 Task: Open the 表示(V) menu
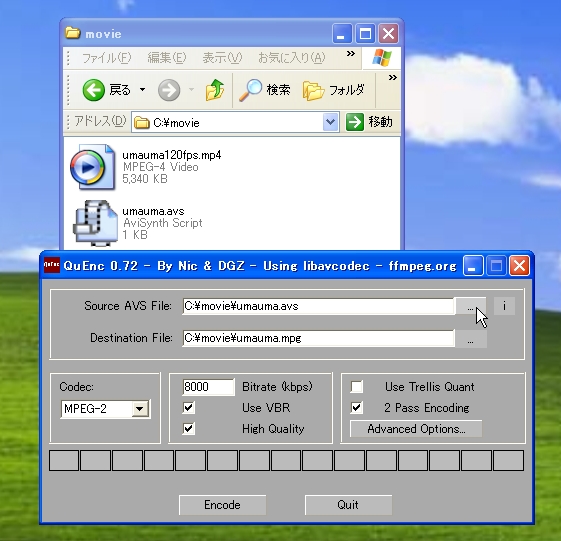(x=222, y=58)
